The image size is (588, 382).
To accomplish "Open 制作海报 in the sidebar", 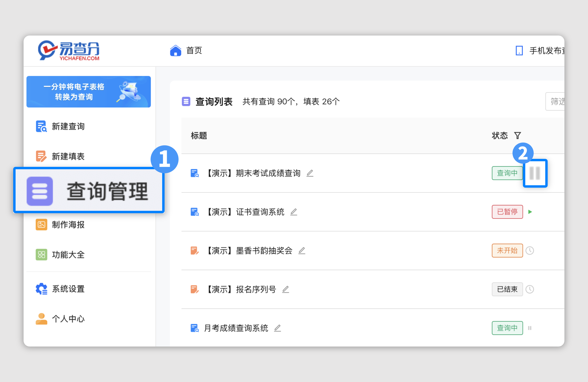I will tap(68, 225).
